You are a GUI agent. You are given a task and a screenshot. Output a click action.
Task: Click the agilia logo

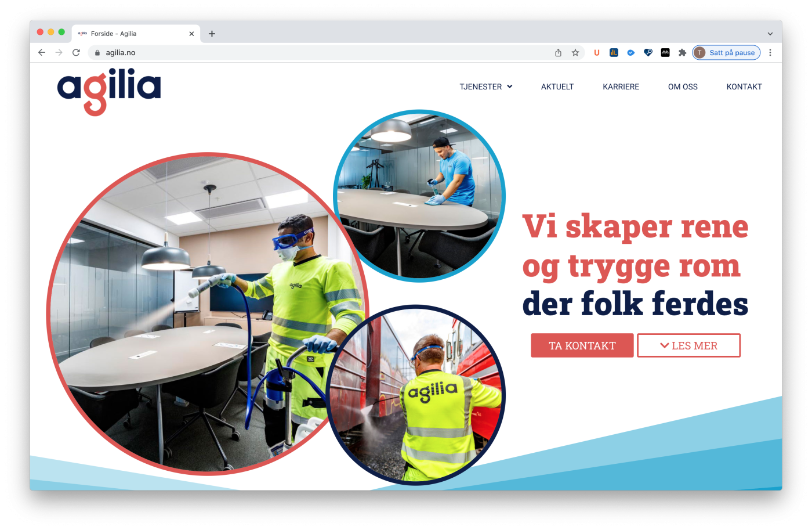pos(109,92)
